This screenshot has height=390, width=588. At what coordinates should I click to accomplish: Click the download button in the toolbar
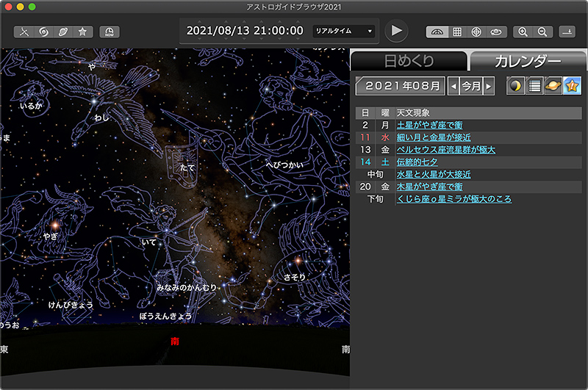click(x=567, y=32)
